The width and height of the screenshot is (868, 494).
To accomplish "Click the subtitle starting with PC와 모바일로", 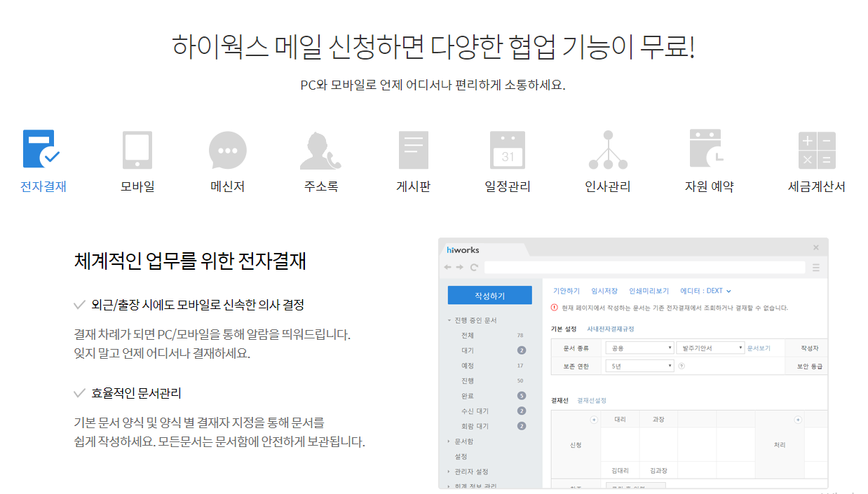I will click(433, 85).
